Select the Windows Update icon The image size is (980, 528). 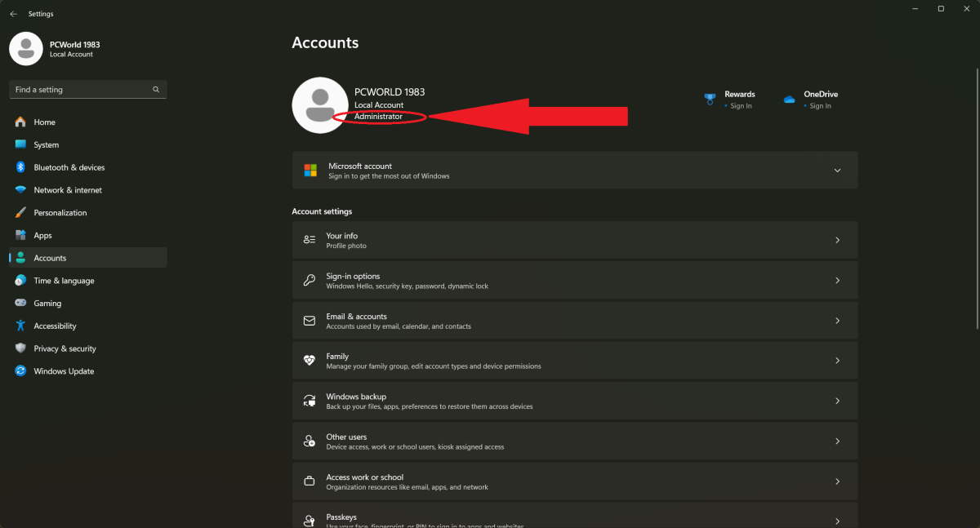coord(20,370)
